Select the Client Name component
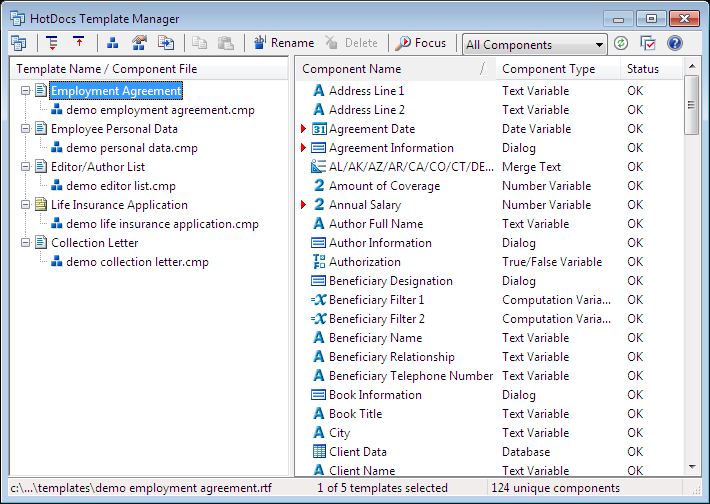This screenshot has width=710, height=504. 362,470
